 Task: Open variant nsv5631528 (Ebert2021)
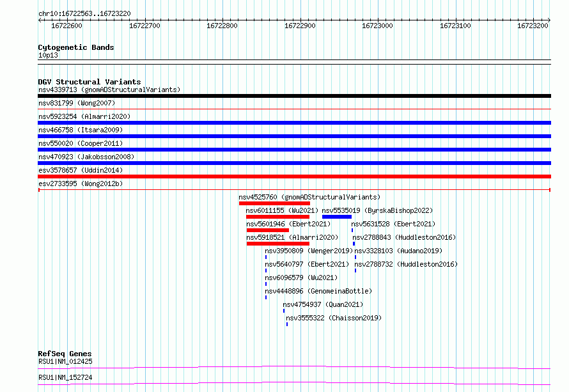[393, 224]
